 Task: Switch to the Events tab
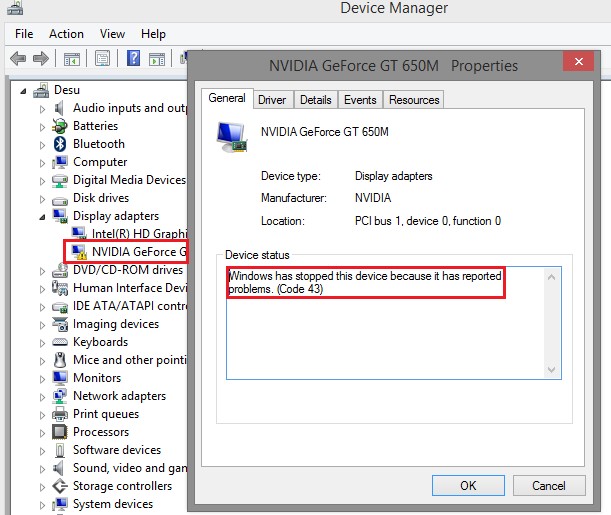360,99
